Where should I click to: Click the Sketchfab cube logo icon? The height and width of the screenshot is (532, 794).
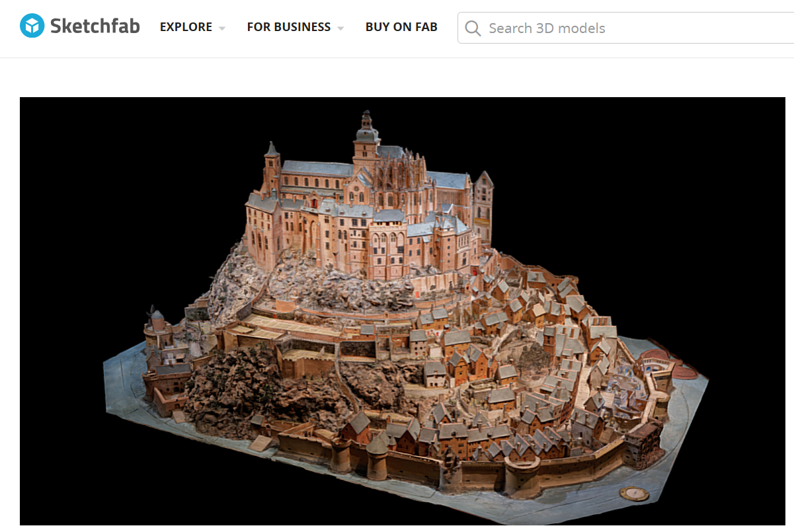[x=32, y=26]
